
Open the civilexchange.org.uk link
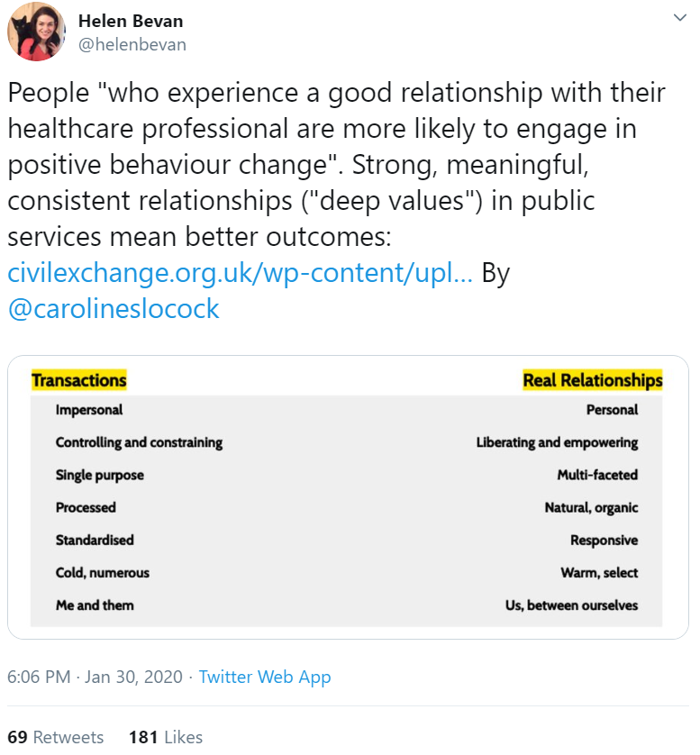coord(241,273)
